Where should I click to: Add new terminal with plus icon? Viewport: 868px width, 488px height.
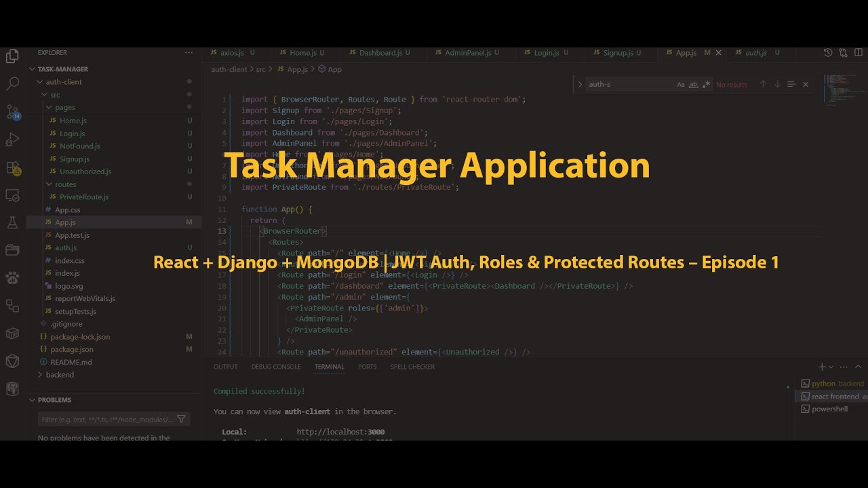822,367
